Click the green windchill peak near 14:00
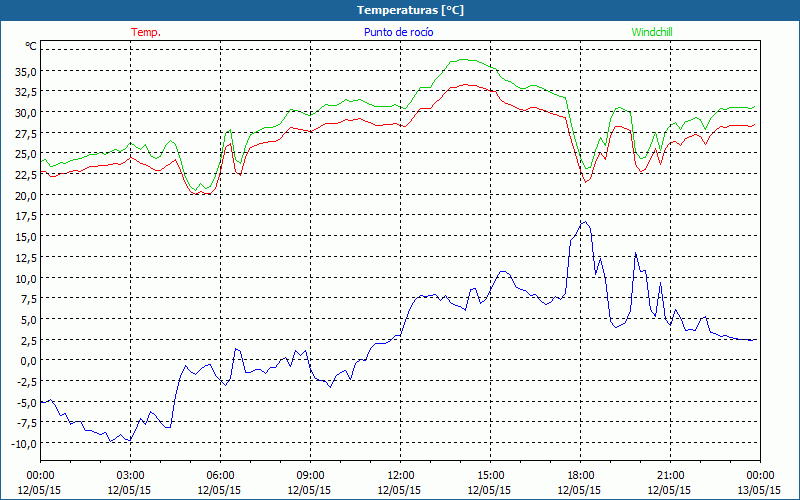Viewport: 800px width, 500px height. [x=463, y=60]
